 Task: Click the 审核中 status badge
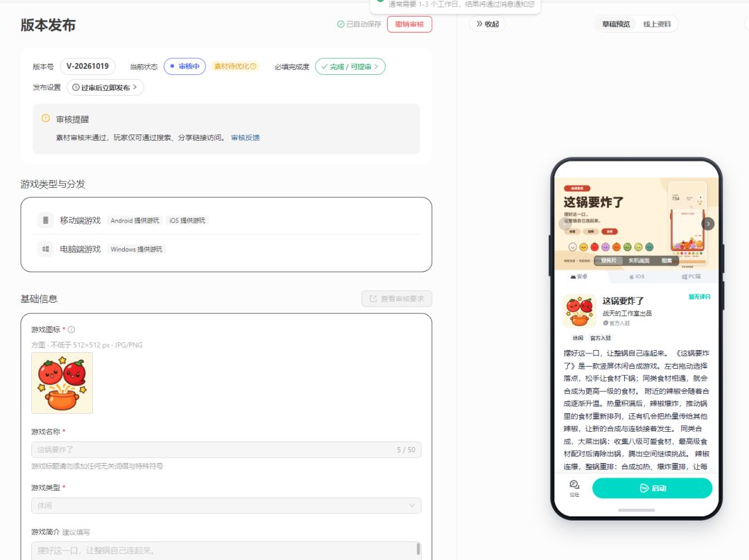pyautogui.click(x=185, y=67)
